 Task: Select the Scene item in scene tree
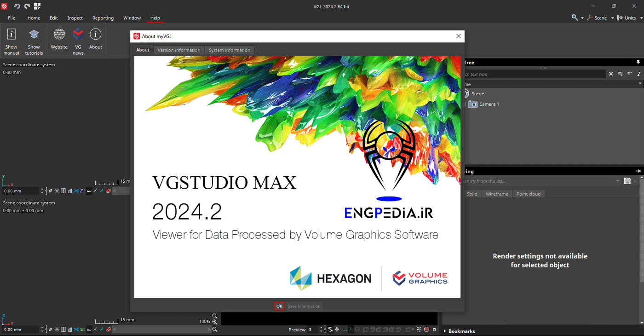click(477, 93)
